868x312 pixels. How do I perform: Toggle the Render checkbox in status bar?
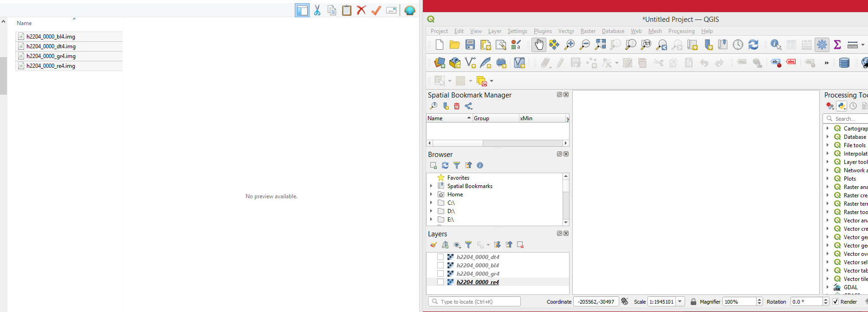click(x=836, y=302)
